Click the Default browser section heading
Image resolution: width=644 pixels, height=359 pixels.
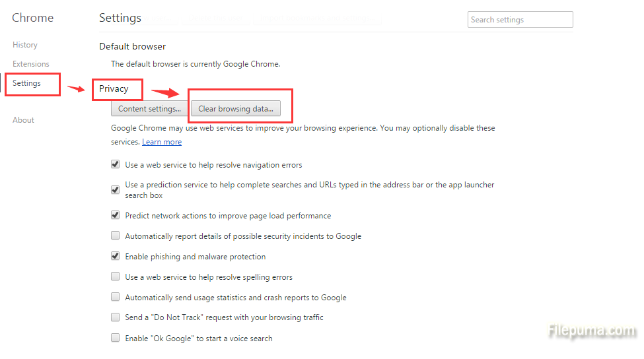pyautogui.click(x=132, y=46)
